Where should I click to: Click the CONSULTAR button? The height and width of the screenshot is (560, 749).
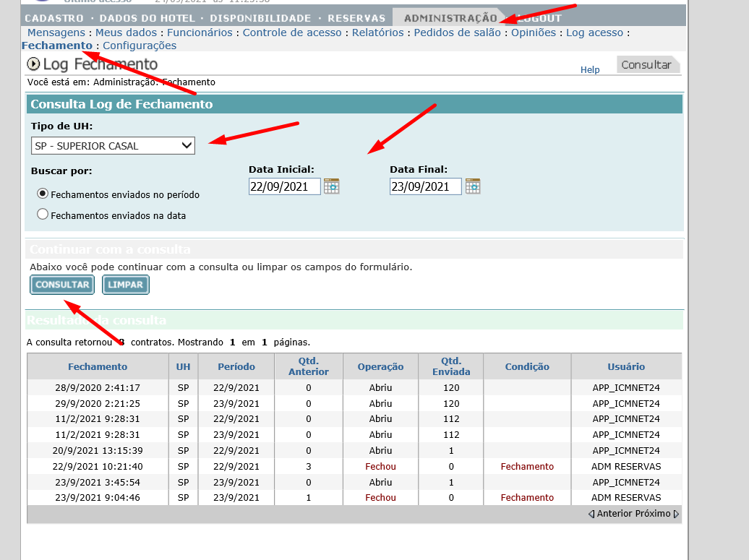tap(62, 285)
